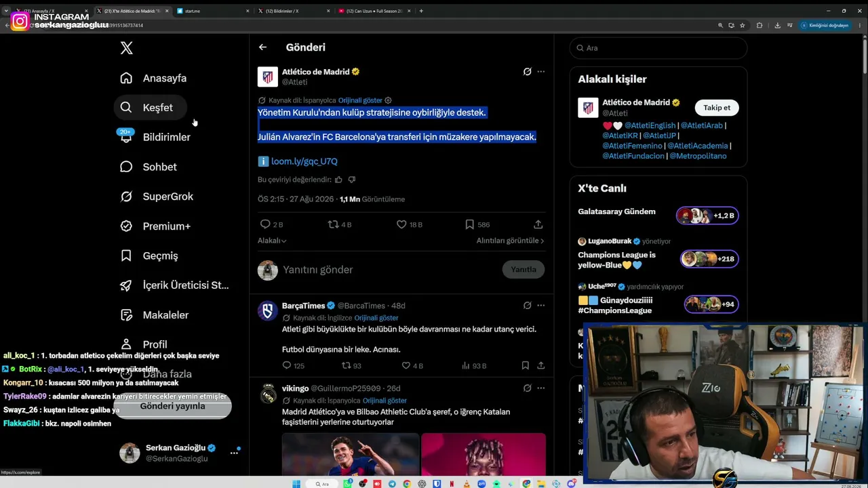
Task: Open account menu dots beside Serkan Gazioğlu
Action: pyautogui.click(x=234, y=453)
